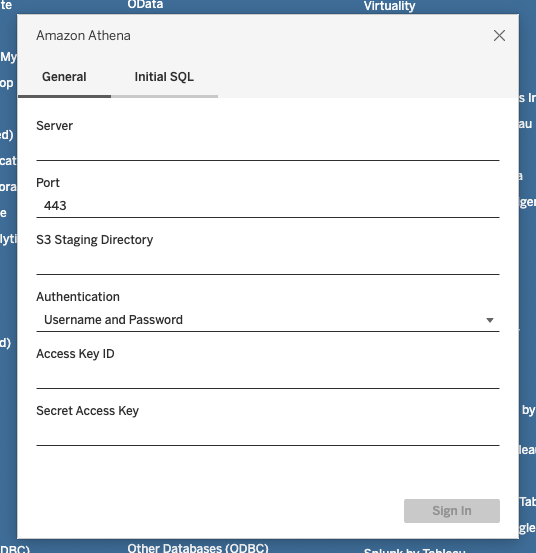Click the Amazon Athena dialog title

[84, 36]
